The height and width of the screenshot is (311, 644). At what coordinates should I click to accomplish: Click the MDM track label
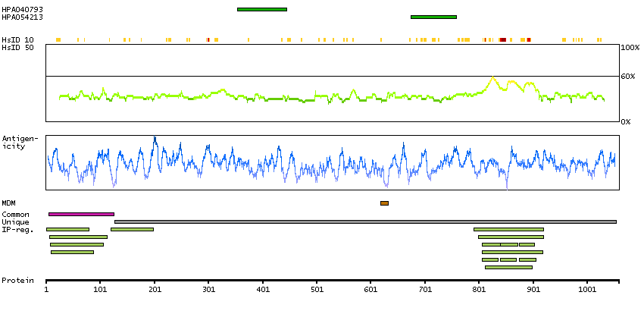coord(9,203)
